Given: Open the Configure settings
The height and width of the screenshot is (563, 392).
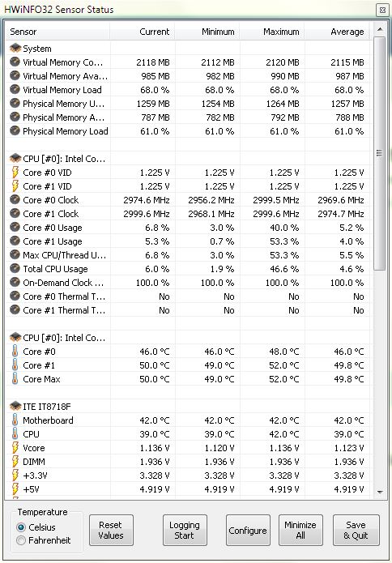Looking at the screenshot, I should click(248, 530).
